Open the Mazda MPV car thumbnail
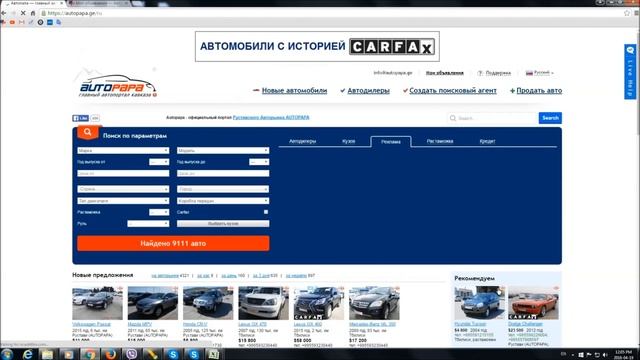Image resolution: width=640 pixels, height=360 pixels. [x=153, y=303]
